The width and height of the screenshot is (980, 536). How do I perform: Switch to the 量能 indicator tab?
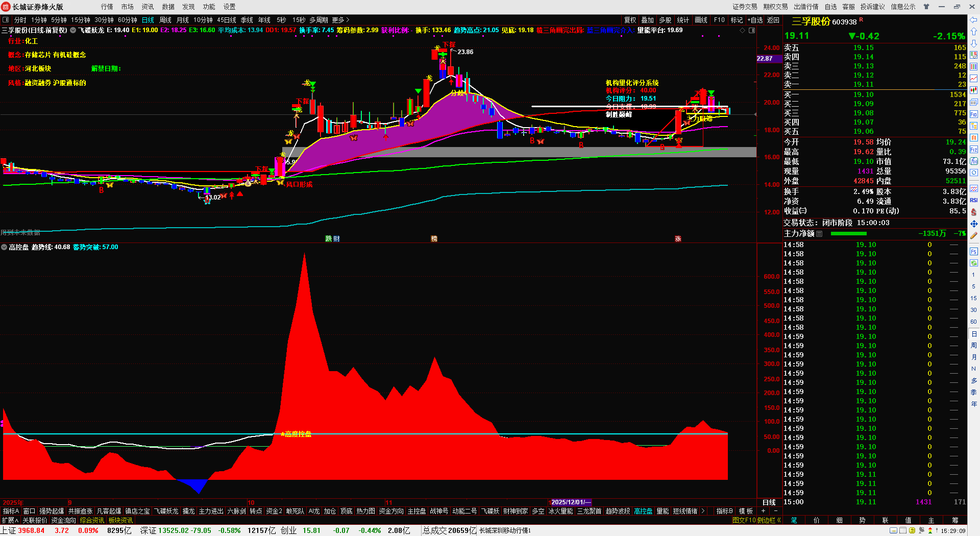[x=663, y=511]
